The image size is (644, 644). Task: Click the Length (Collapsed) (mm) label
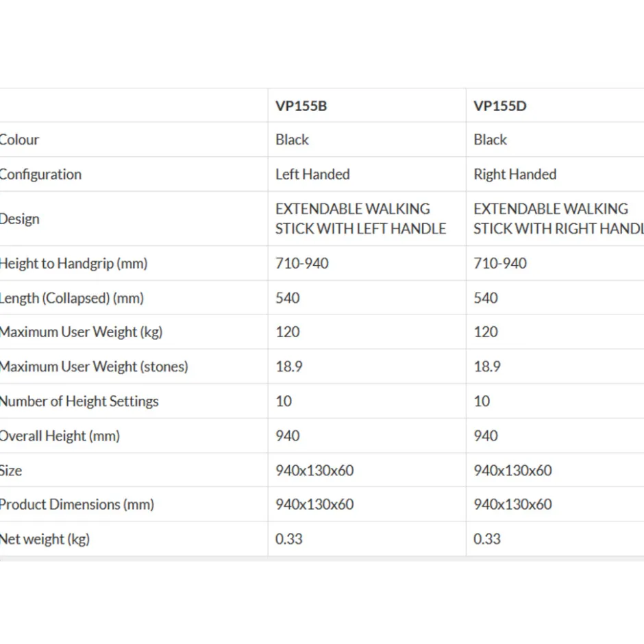pos(71,298)
